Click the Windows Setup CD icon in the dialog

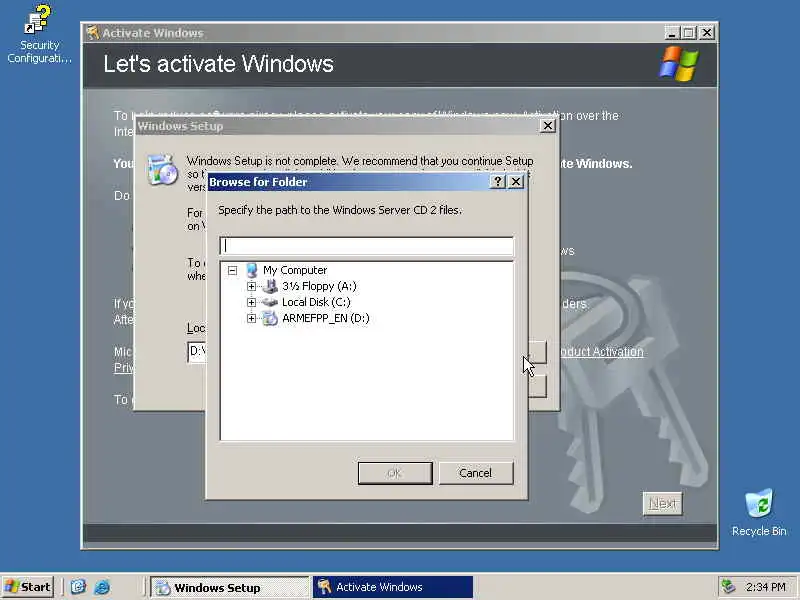162,169
